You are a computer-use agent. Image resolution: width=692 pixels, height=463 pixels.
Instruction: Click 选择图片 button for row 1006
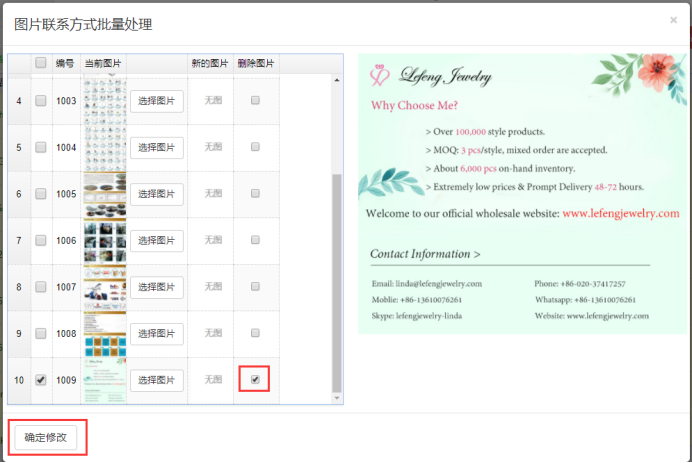157,241
